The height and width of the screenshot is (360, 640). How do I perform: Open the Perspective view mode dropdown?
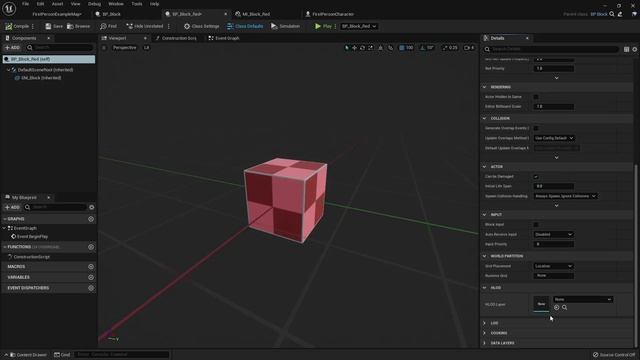point(124,48)
